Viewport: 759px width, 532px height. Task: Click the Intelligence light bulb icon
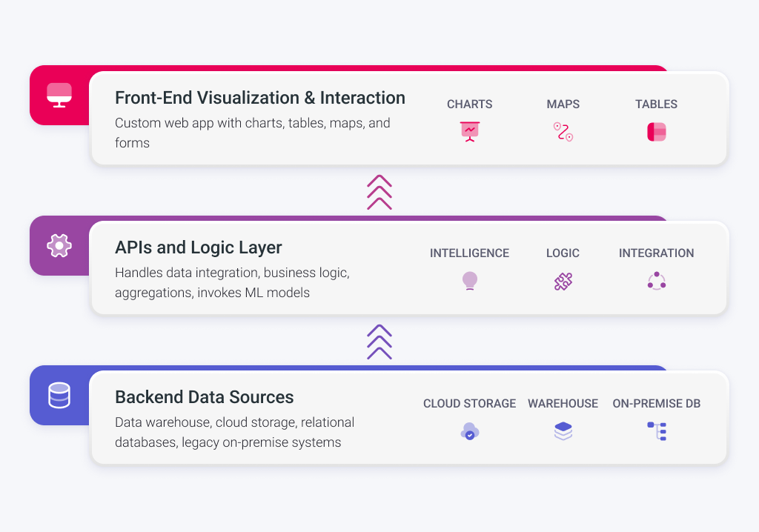coord(469,282)
